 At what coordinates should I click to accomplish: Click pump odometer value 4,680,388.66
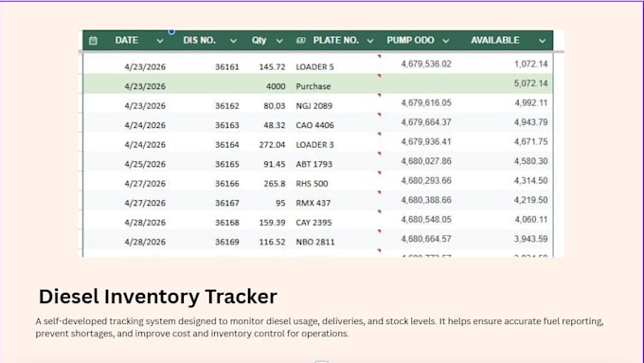[426, 200]
